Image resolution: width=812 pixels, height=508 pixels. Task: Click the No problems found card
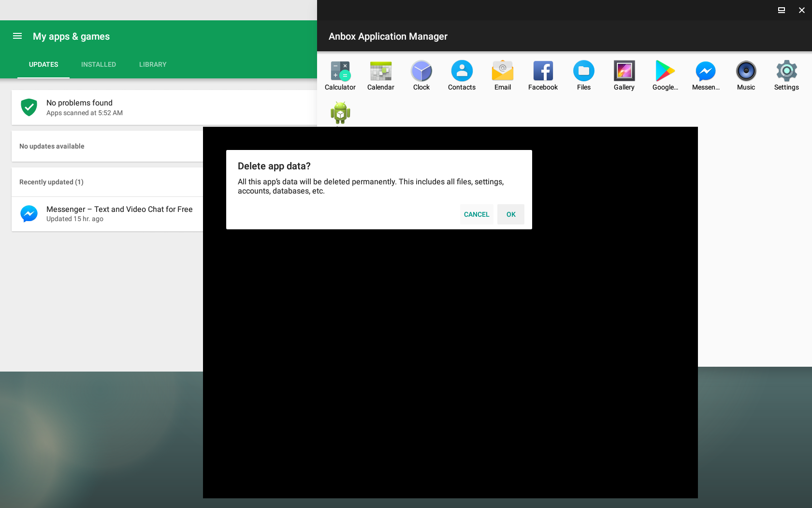tap(164, 107)
